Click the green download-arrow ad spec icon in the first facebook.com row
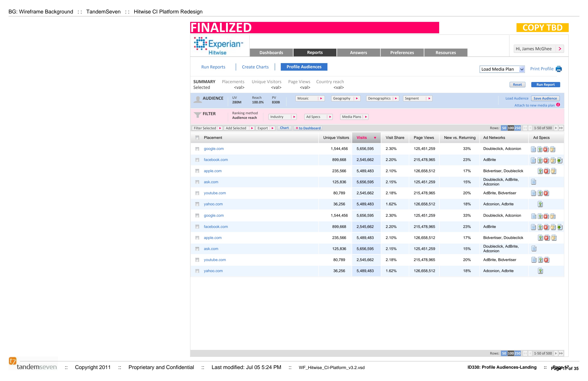Image resolution: width=588 pixels, height=381 pixels. 560,160
